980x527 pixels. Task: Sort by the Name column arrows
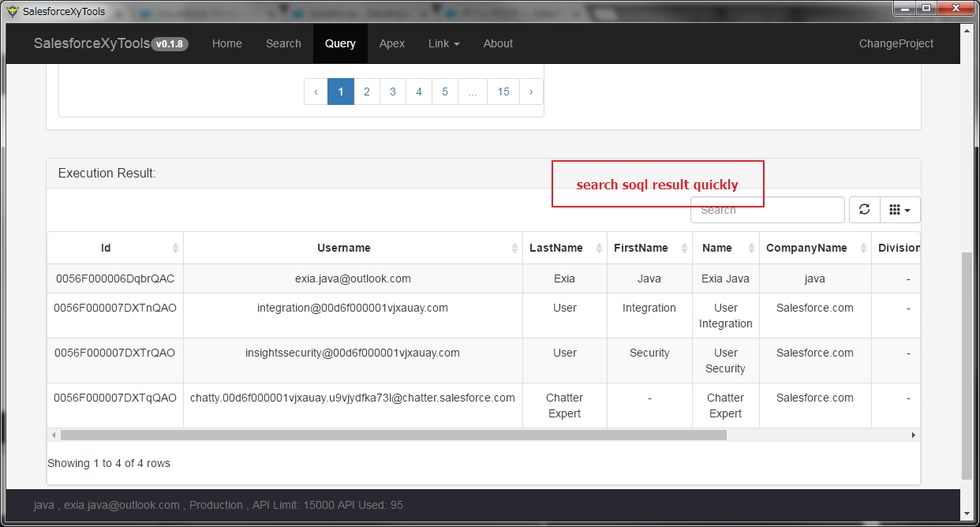[x=751, y=248]
